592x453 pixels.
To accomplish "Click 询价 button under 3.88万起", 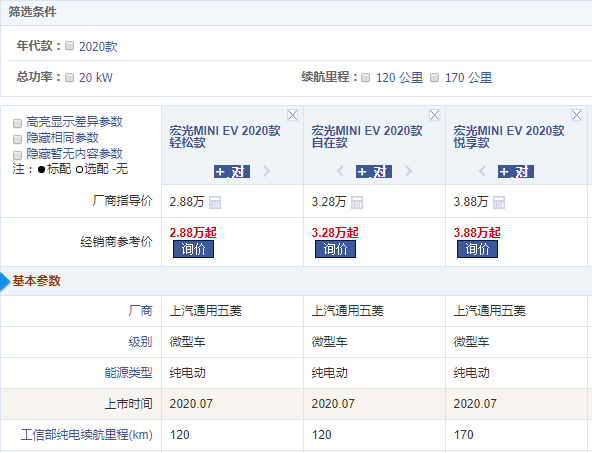I will [x=477, y=249].
